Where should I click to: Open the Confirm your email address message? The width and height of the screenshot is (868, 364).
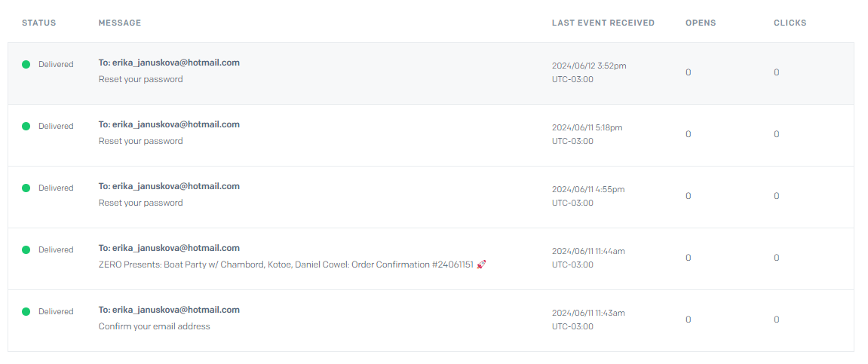[155, 326]
